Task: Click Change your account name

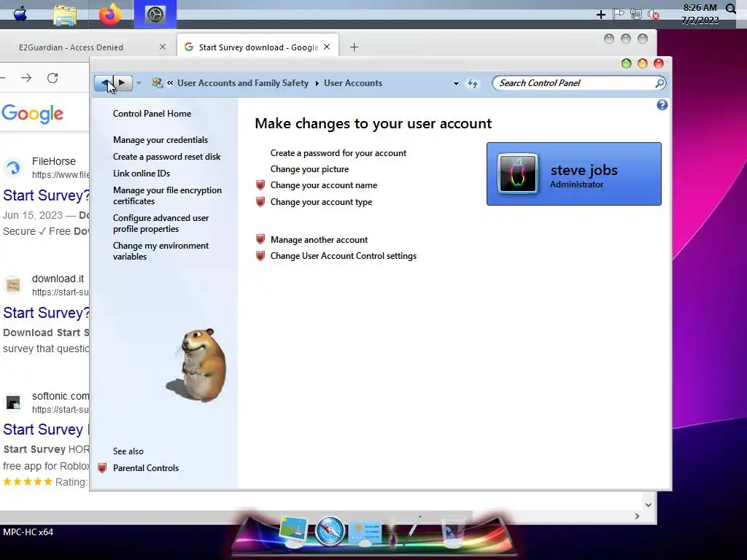Action: [324, 185]
